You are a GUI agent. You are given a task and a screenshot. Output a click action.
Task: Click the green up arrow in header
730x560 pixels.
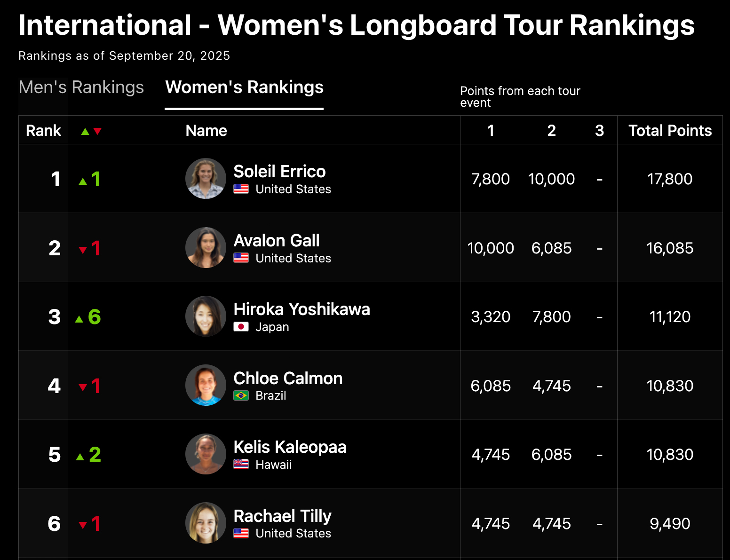(x=85, y=132)
